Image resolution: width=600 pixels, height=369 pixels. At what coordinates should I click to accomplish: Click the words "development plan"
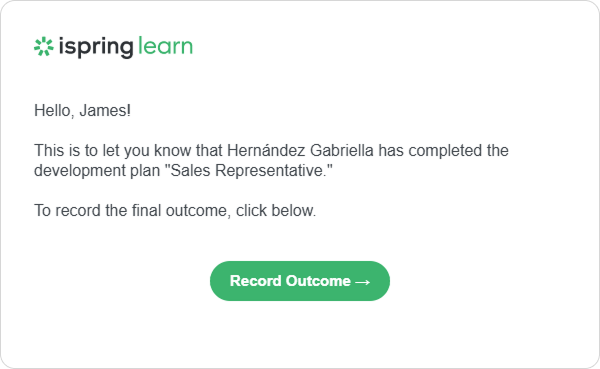pyautogui.click(x=97, y=171)
